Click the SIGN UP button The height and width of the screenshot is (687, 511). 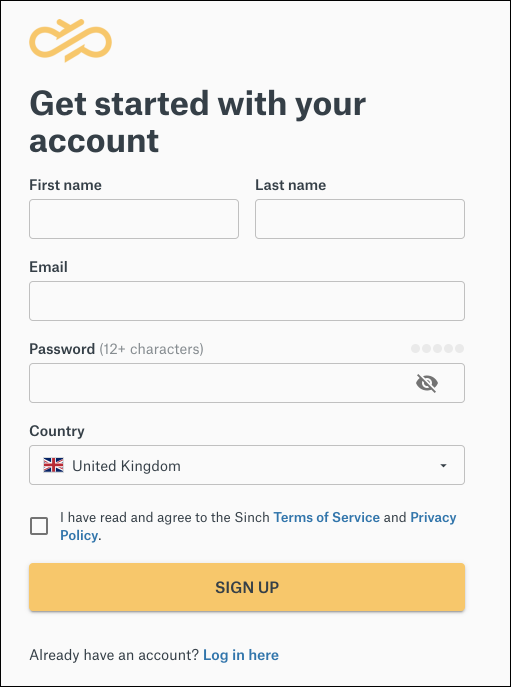pyautogui.click(x=247, y=587)
